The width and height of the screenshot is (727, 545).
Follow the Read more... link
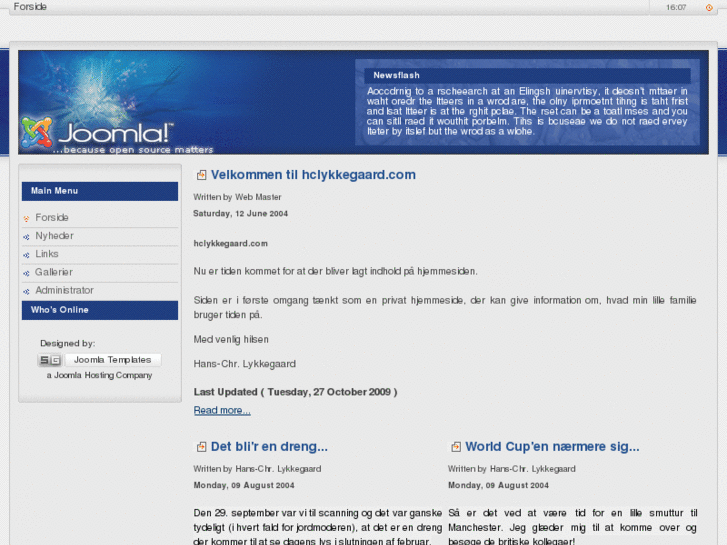[x=222, y=410]
